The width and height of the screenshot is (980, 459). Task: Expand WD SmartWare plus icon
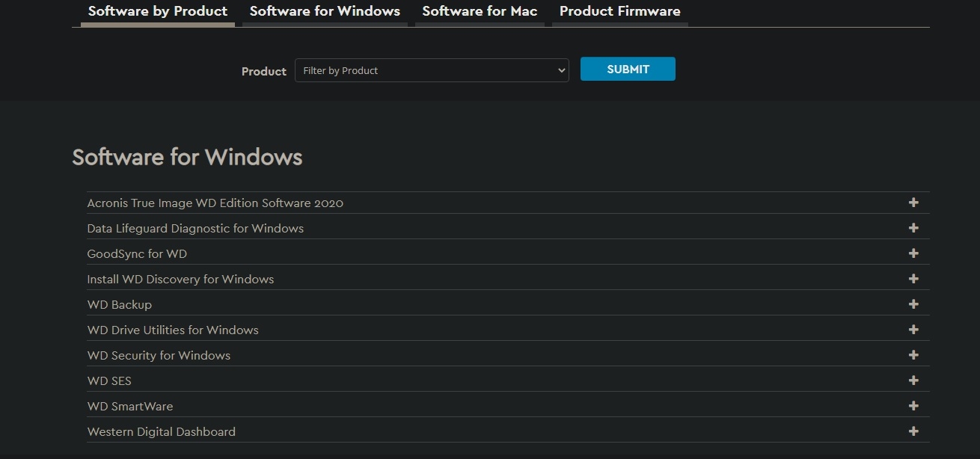(913, 406)
